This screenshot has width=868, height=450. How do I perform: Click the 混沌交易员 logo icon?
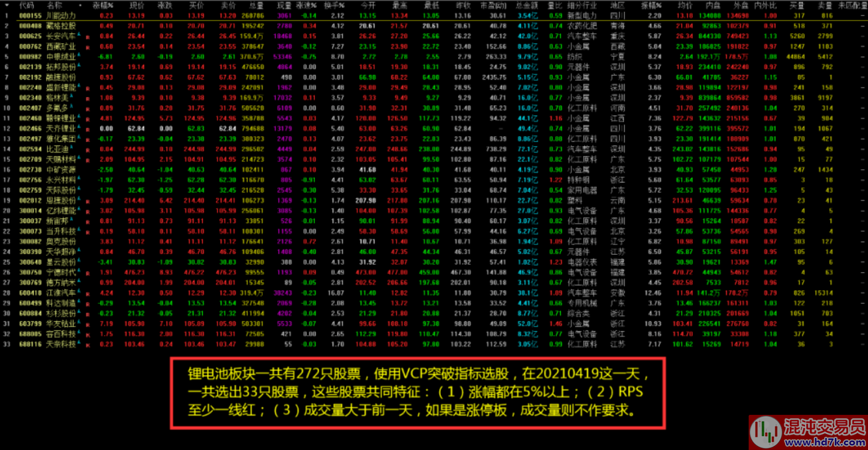(765, 432)
